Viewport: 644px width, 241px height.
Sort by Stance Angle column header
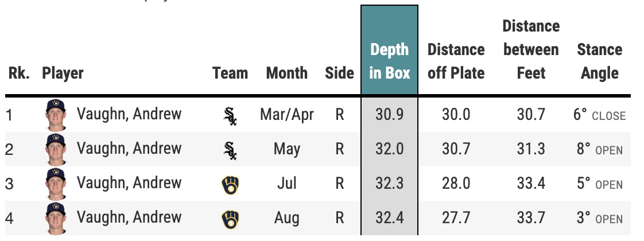(x=599, y=61)
